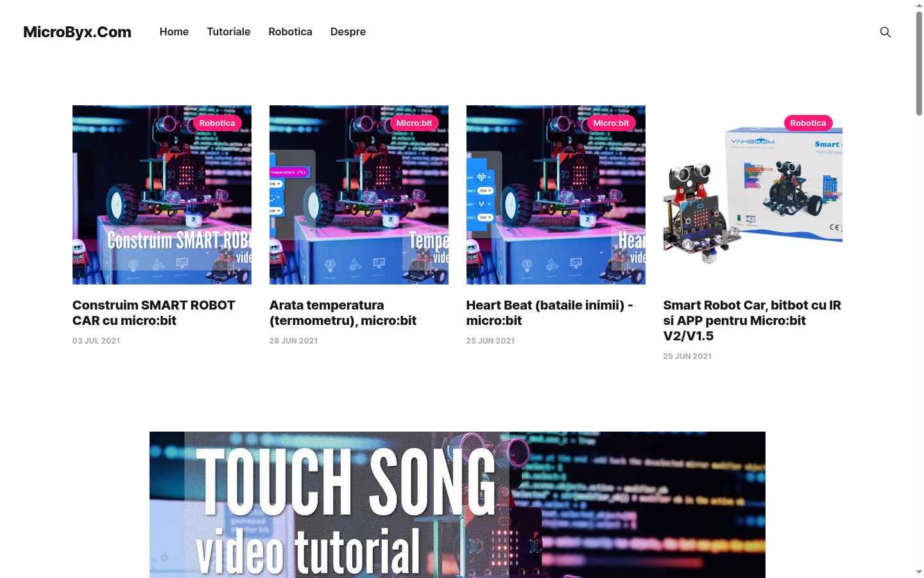
Task: Open the Construim SMART ROBOT CAR thumbnail
Action: coord(162,195)
